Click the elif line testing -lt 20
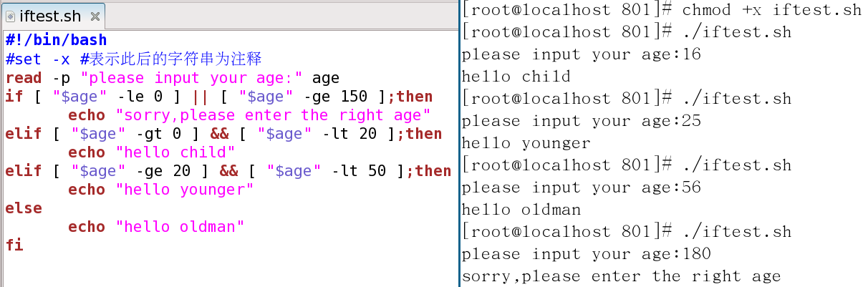The height and width of the screenshot is (287, 868). 223,133
